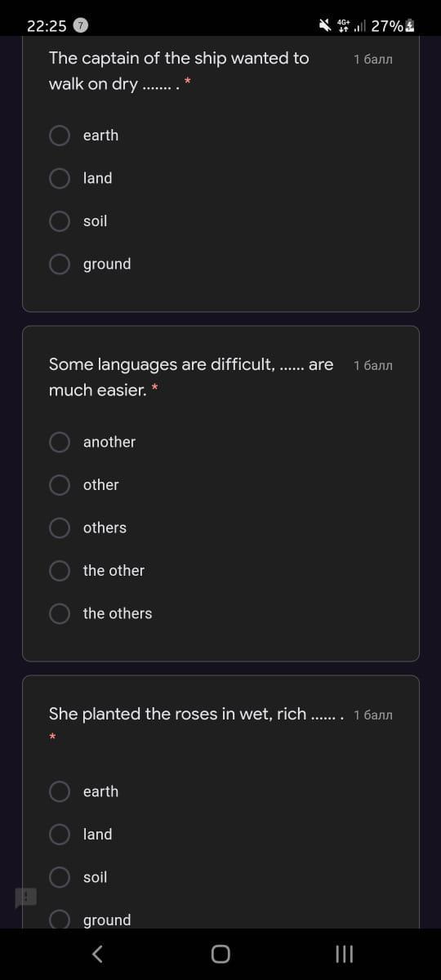
Task: Tap the Android back navigation icon
Action: pyautogui.click(x=96, y=954)
